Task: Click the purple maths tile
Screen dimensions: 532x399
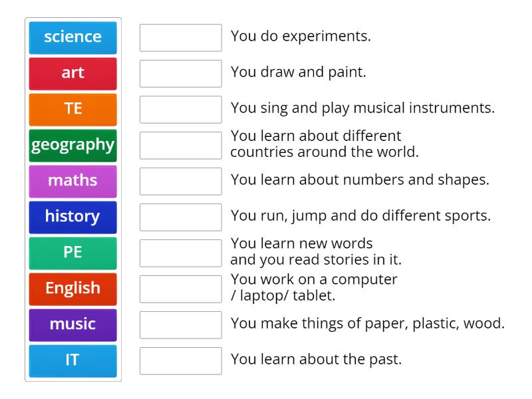Action: point(72,181)
